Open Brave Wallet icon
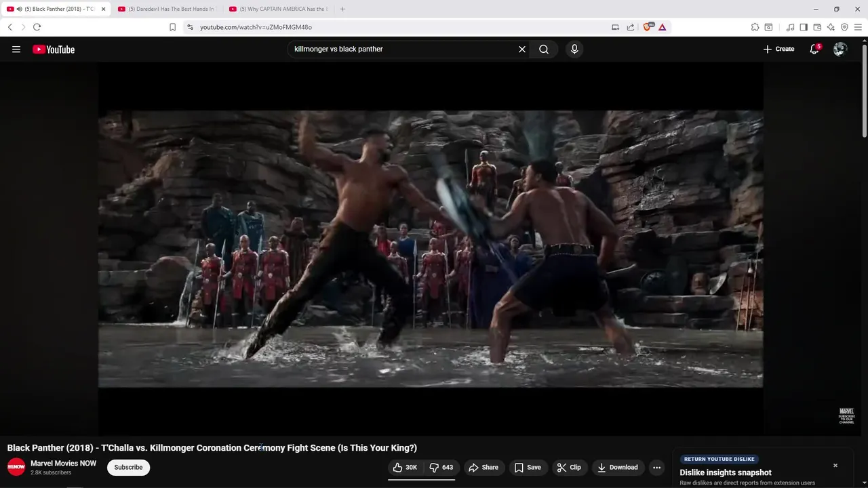868x488 pixels. [817, 27]
